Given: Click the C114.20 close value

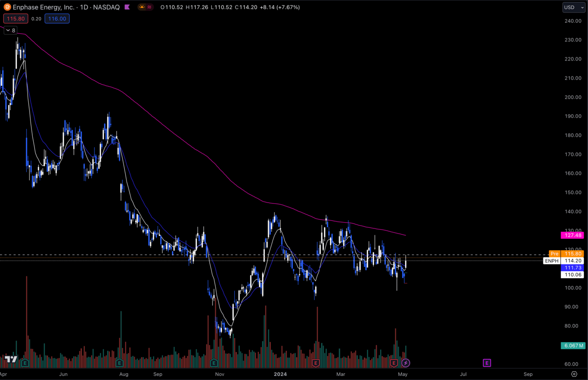Looking at the screenshot, I should tap(247, 7).
